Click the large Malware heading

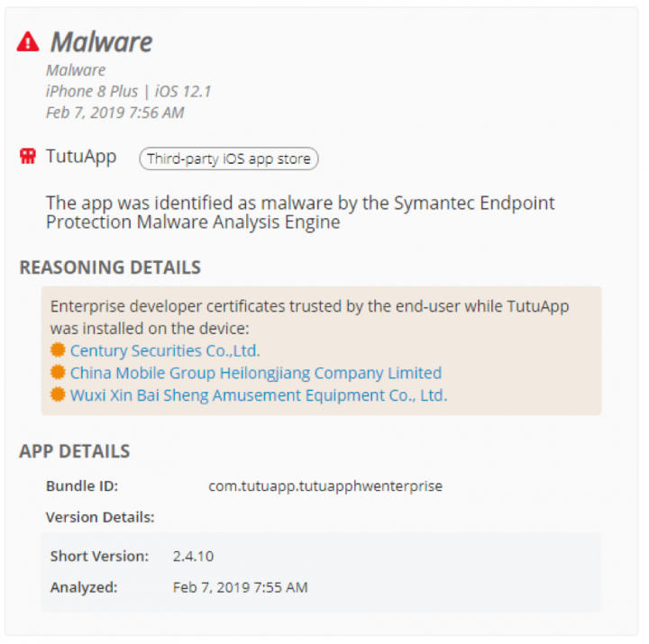pyautogui.click(x=101, y=42)
